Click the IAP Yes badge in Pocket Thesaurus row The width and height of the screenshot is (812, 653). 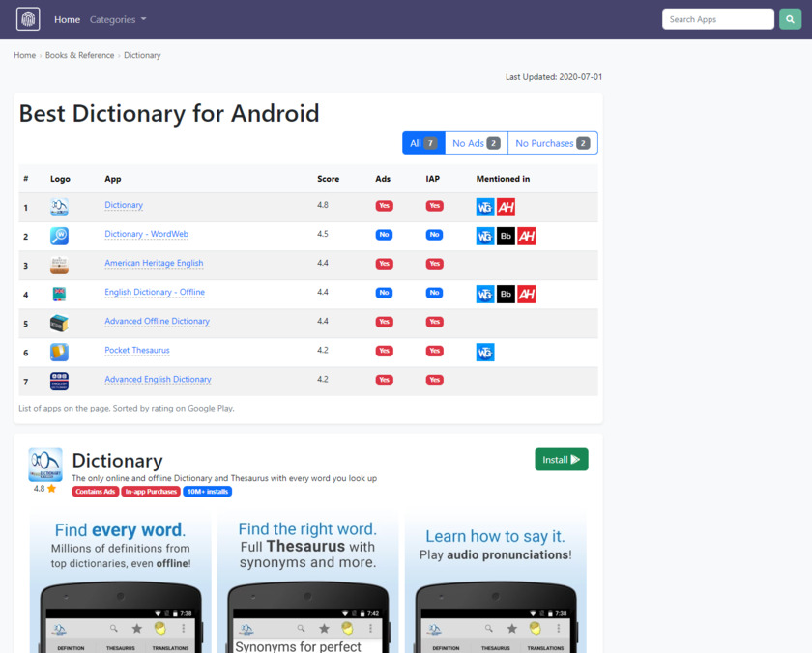click(434, 351)
